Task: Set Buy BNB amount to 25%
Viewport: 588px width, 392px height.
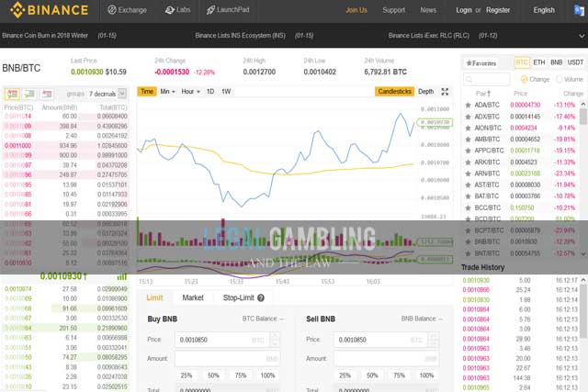Action: 187,375
